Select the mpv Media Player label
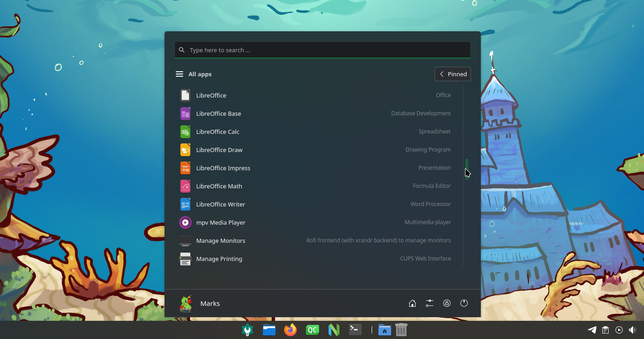This screenshot has height=339, width=644. 221,222
